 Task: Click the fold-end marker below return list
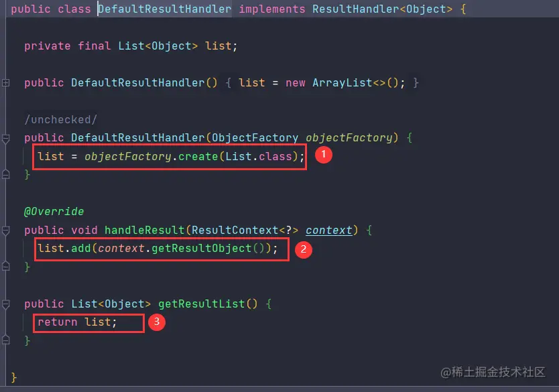pyautogui.click(x=5, y=340)
